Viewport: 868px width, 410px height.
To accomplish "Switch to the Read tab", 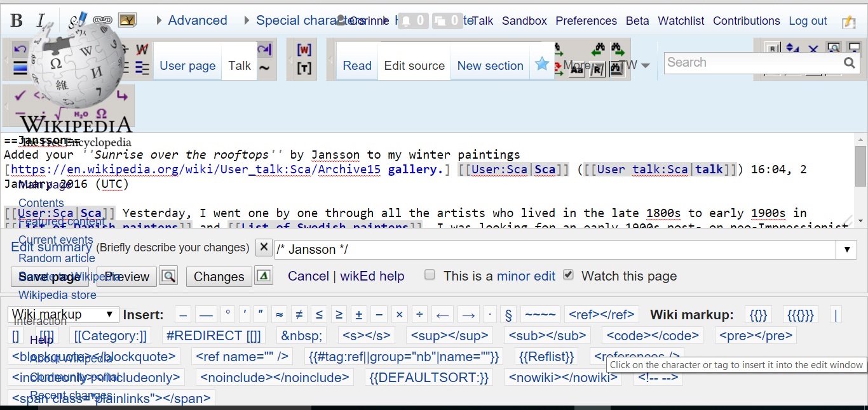I will point(356,65).
